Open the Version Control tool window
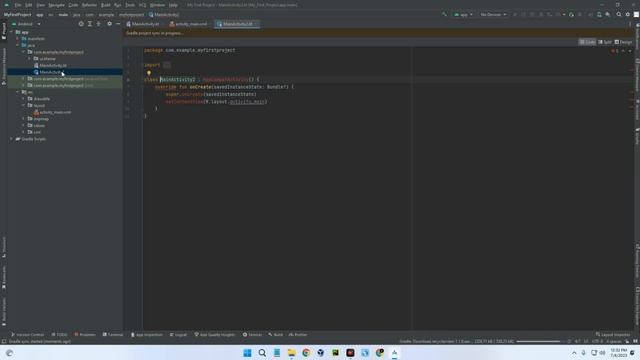Image resolution: width=640 pixels, height=360 pixels. (x=27, y=335)
